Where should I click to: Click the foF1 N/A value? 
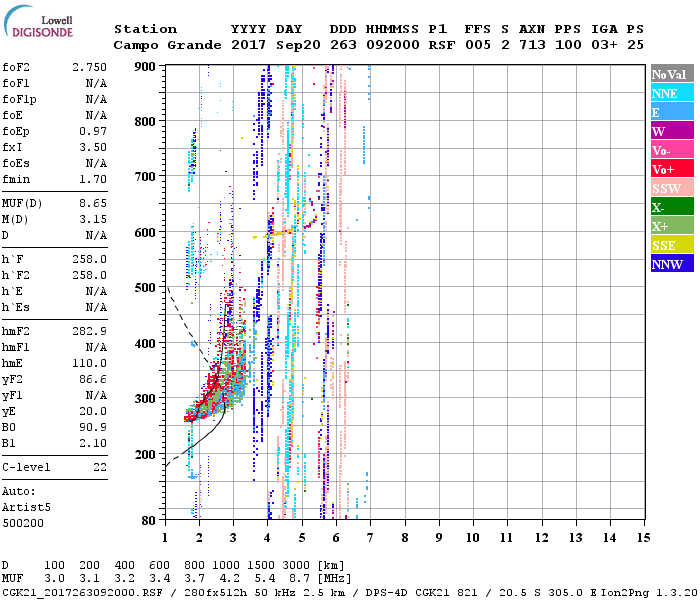pos(96,83)
